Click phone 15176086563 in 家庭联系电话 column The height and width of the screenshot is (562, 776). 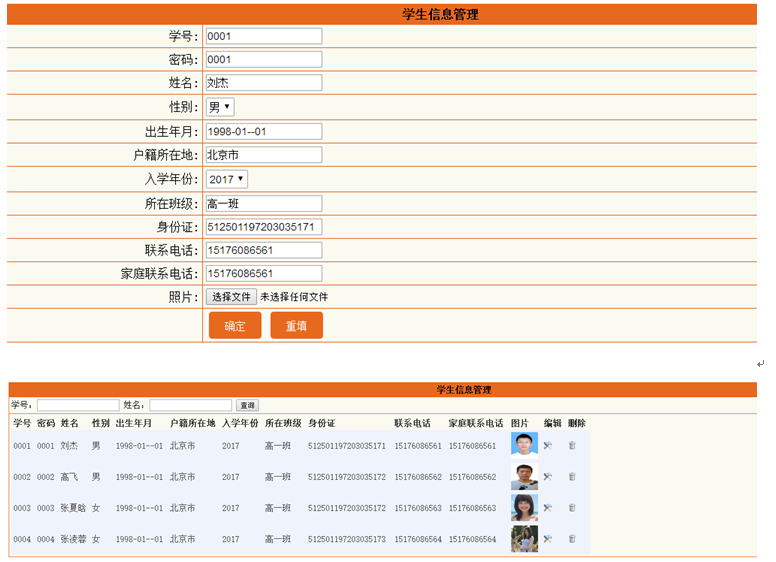pos(473,508)
